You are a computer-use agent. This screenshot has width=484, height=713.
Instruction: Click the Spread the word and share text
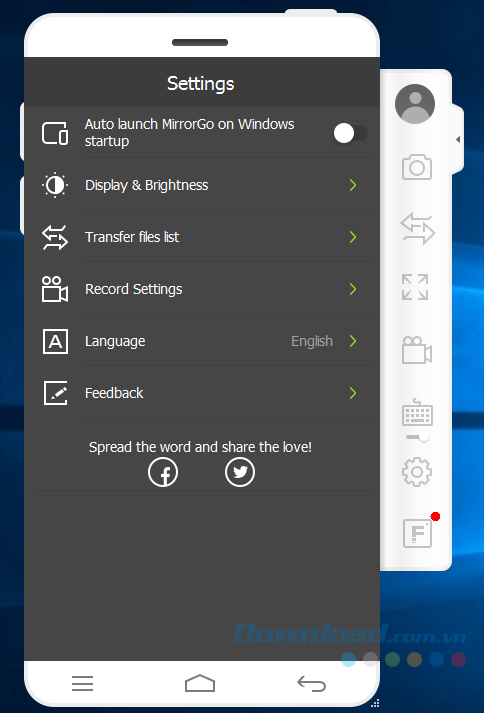[x=201, y=447]
